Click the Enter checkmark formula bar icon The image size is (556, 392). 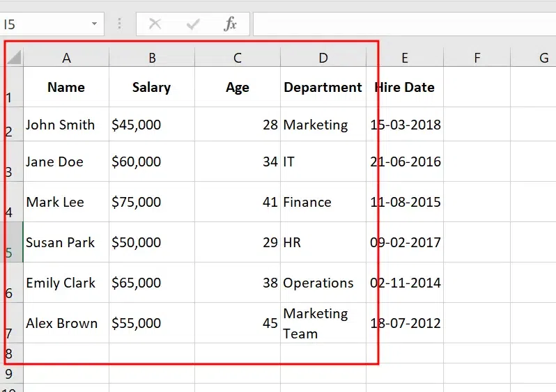pos(193,24)
